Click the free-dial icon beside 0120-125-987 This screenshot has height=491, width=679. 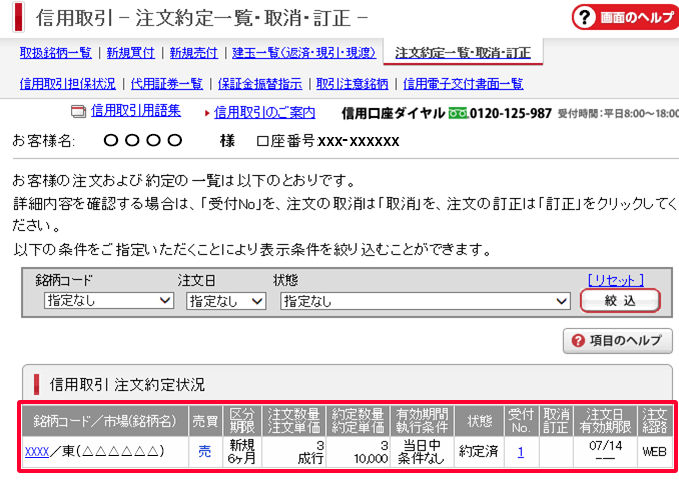(x=458, y=113)
